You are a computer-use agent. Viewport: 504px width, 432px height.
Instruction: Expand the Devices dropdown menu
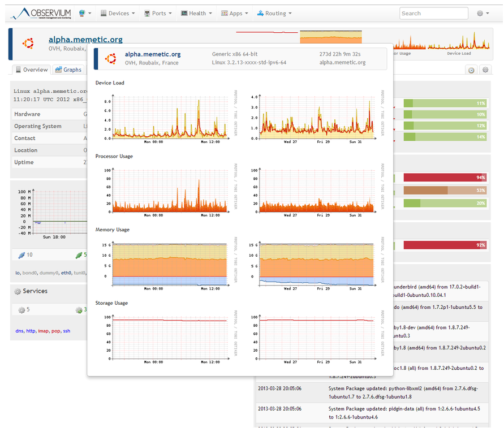pyautogui.click(x=117, y=12)
